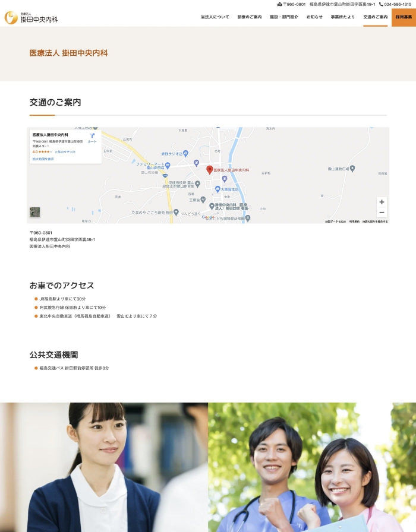Click the 阿武隈急行線 保原駅より車にて10分 item
Viewport: 416px width, 532px height.
click(73, 308)
